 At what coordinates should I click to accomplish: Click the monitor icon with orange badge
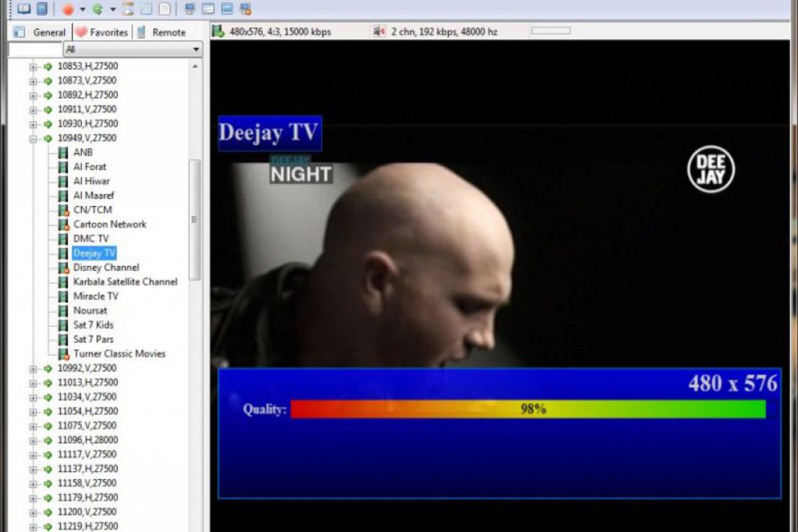click(245, 9)
